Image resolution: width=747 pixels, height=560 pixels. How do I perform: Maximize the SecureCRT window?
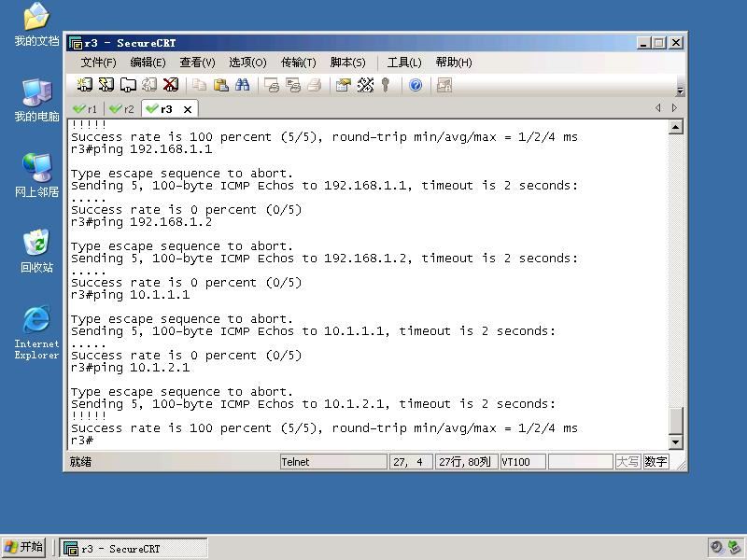click(x=659, y=43)
